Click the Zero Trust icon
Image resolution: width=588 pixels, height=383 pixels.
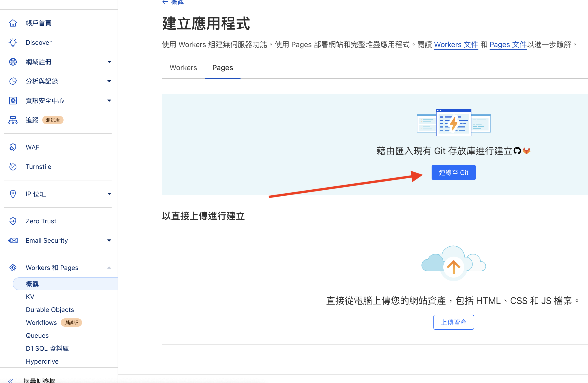(x=13, y=221)
